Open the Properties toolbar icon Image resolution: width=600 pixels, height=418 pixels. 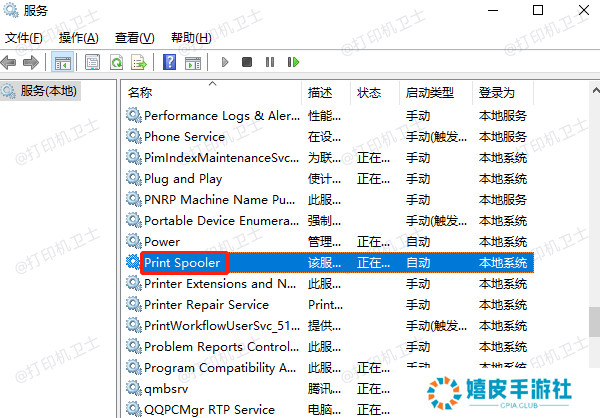[93, 62]
